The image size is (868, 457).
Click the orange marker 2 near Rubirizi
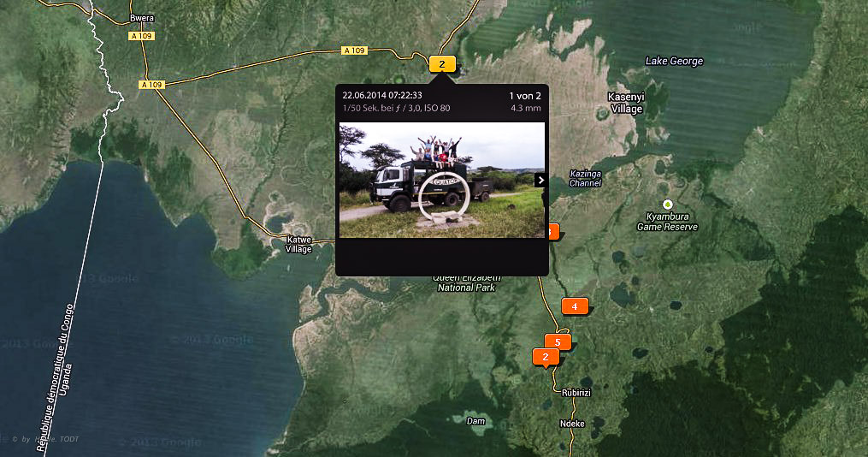click(545, 356)
